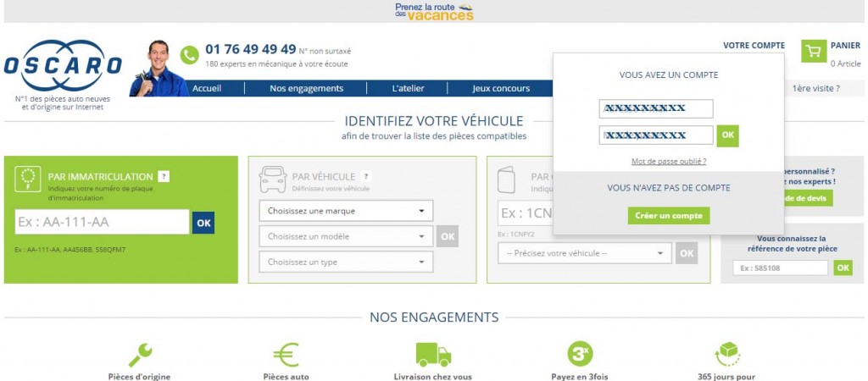The image size is (868, 381).
Task: Click the Pièces d'origine label
Action: 140,377
